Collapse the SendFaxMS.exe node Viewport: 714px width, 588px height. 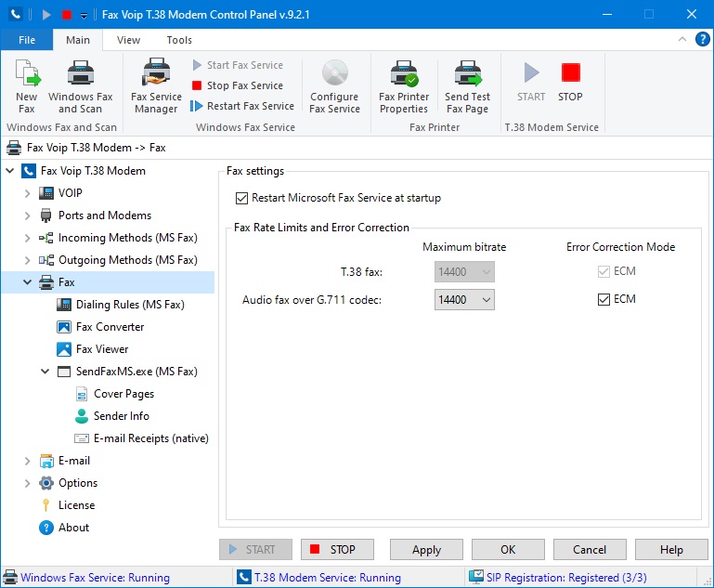[45, 372]
